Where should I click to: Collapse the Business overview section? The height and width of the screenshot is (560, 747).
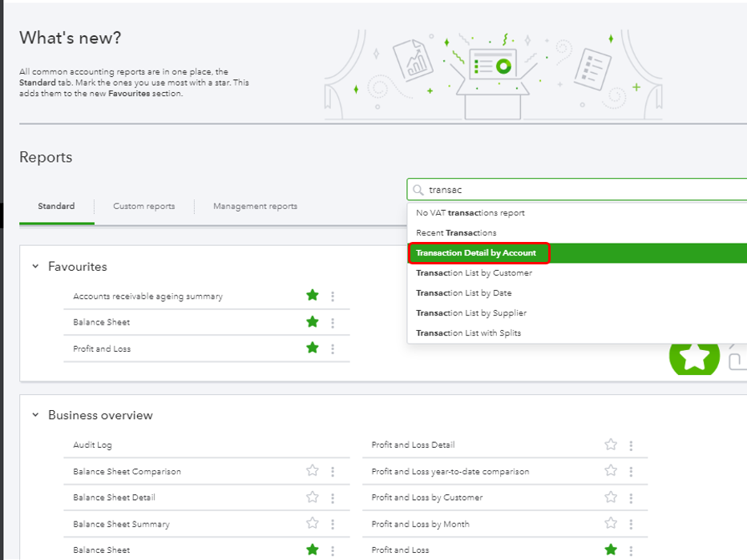35,415
